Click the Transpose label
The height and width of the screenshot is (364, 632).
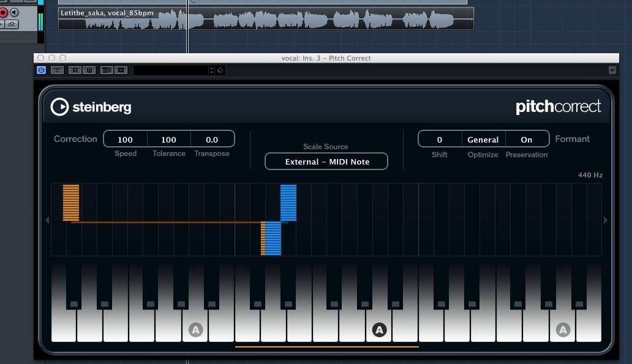[212, 154]
